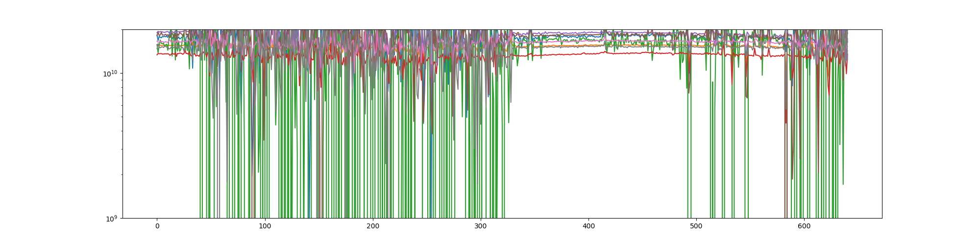The width and height of the screenshot is (980, 245).
Task: Click the y-axis label 10^9
Action: point(112,219)
